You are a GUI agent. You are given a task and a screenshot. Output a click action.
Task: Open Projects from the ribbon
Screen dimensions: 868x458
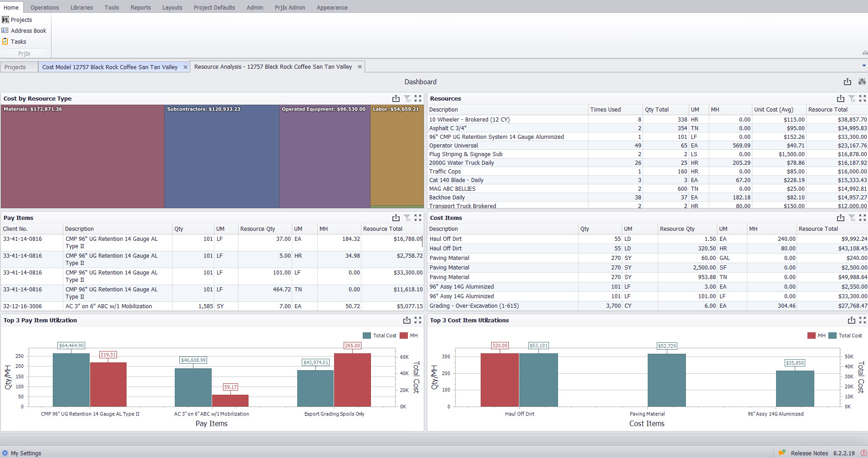pyautogui.click(x=17, y=20)
